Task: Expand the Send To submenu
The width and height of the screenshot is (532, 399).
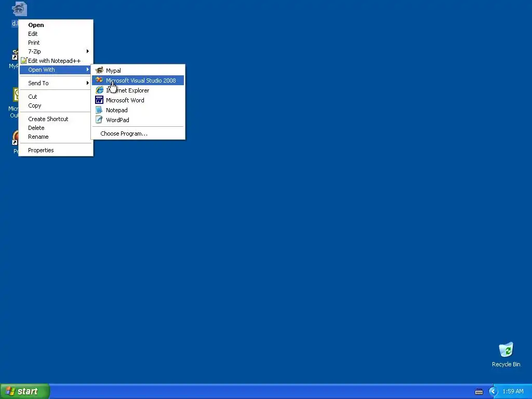Action: tap(56, 83)
